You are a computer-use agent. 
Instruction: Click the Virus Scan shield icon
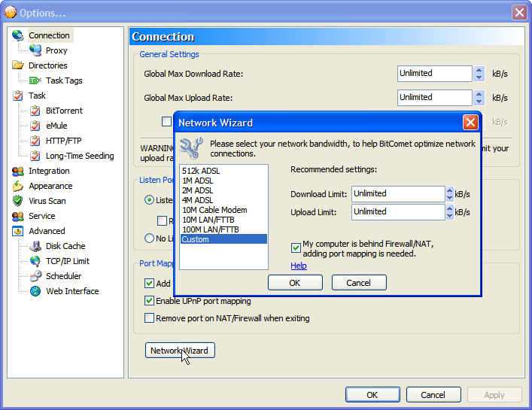point(17,201)
